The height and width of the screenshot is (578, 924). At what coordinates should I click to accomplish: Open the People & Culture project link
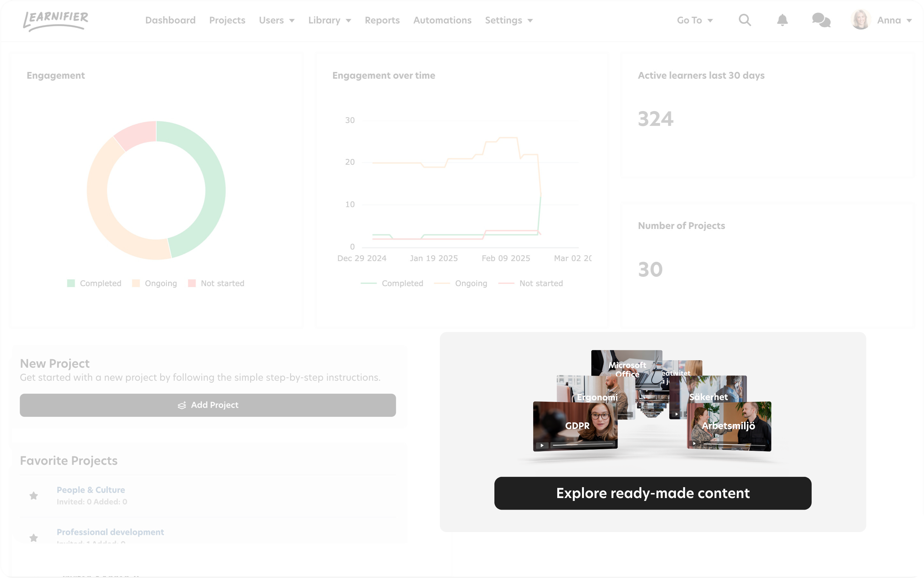coord(91,490)
